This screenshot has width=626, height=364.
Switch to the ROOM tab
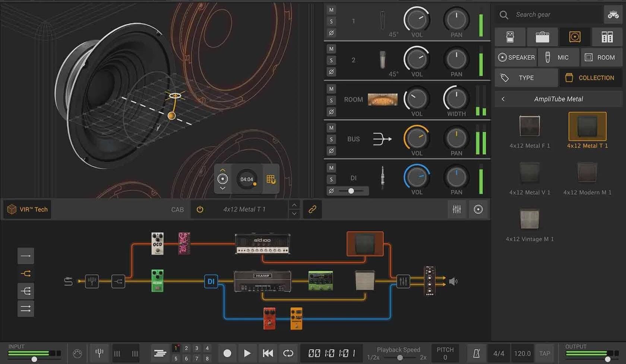point(601,57)
